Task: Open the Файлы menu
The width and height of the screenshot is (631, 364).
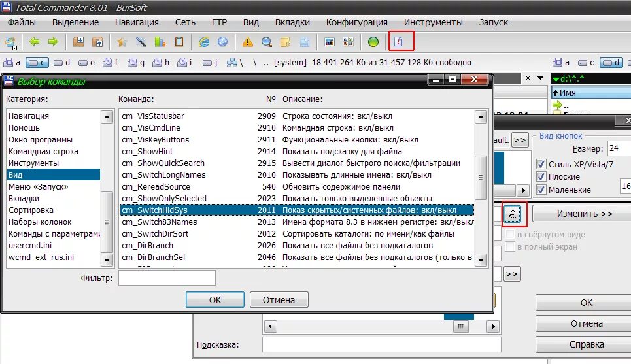Action: (x=22, y=22)
